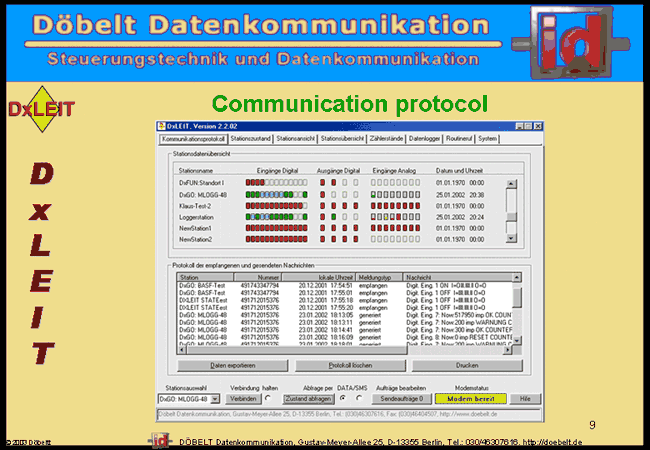Click message log horizontal scroll right arrow

click(x=507, y=350)
